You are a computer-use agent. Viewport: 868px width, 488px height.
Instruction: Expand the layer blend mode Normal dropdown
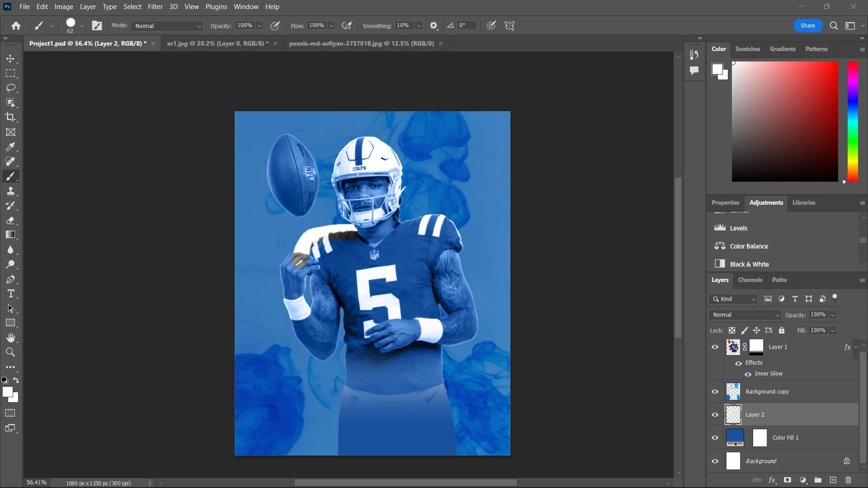745,315
